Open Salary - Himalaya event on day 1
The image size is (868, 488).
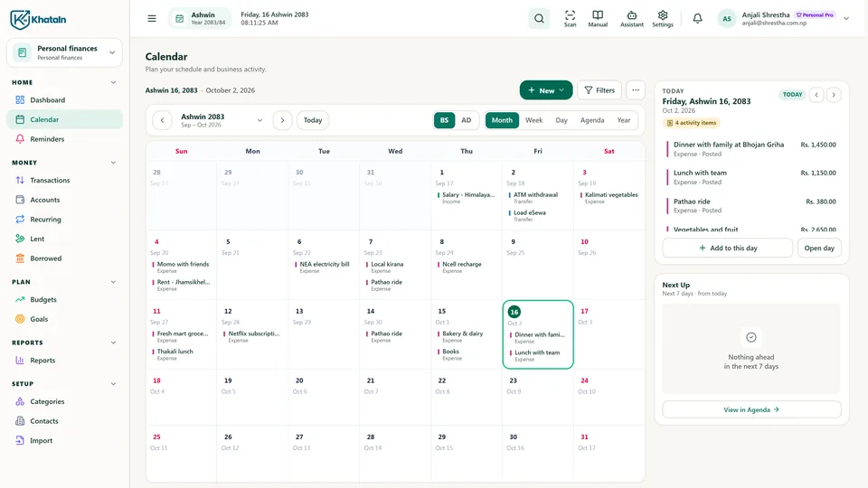tap(467, 198)
